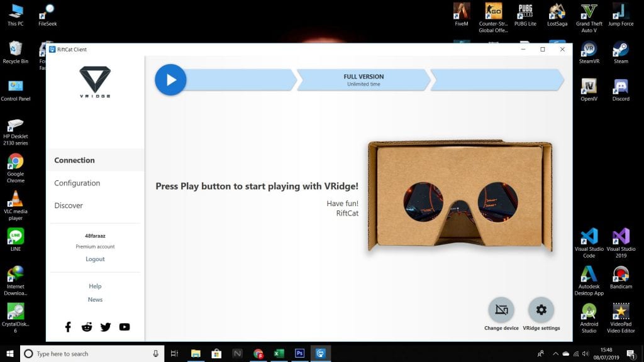Screen dimensions: 644x362
Task: Click the VRidge logo in the sidebar
Action: (x=95, y=82)
